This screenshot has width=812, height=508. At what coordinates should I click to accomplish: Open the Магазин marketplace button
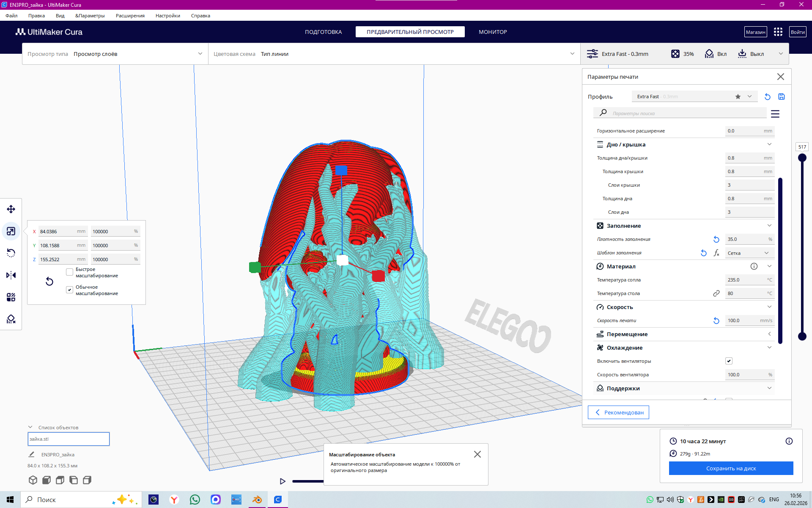[x=756, y=32]
